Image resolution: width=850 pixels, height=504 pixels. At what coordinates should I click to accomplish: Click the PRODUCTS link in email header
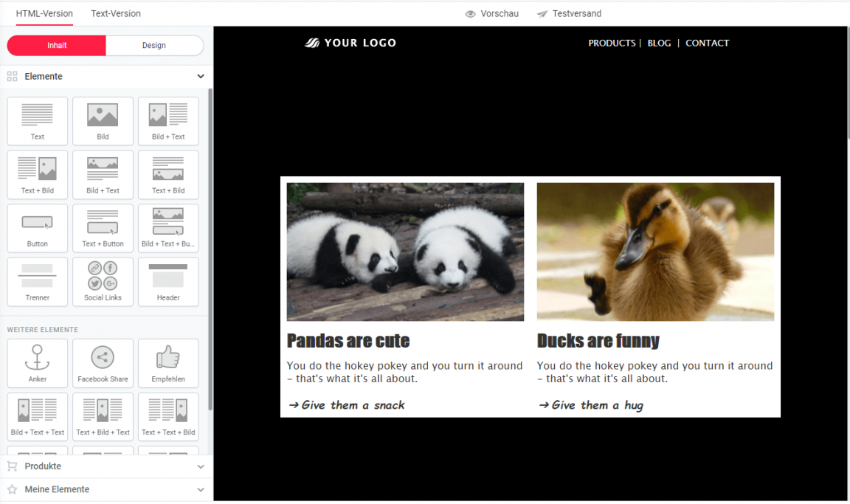[612, 44]
